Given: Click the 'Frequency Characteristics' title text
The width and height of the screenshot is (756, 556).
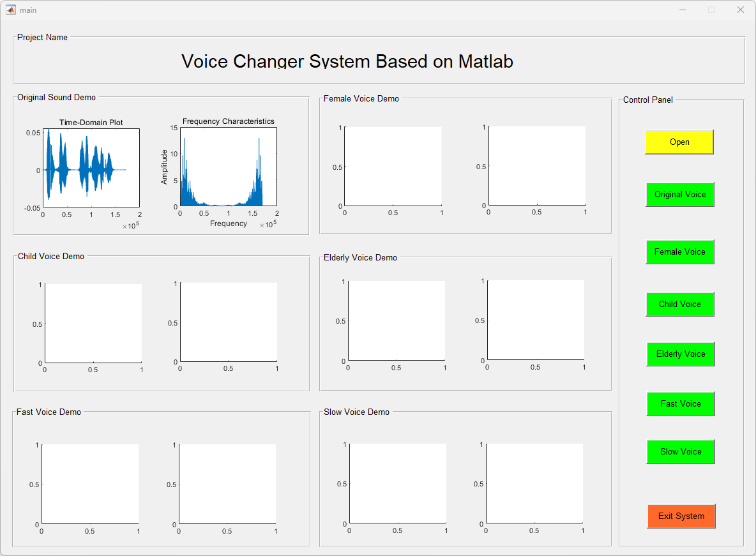Looking at the screenshot, I should [x=229, y=121].
